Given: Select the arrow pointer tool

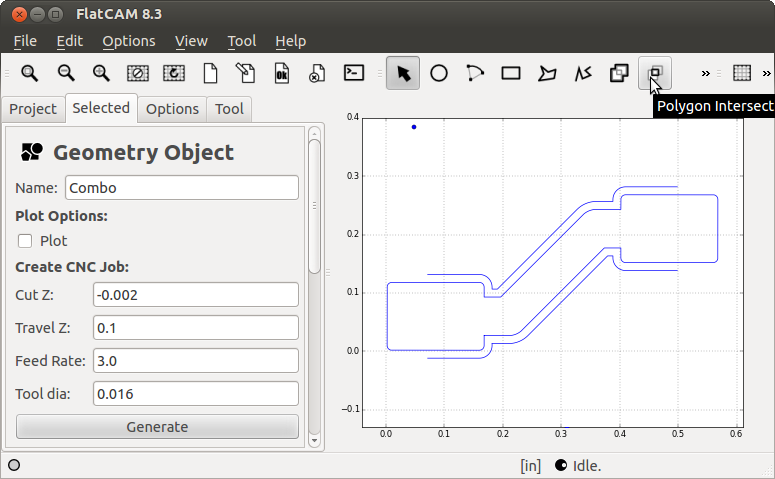Looking at the screenshot, I should click(x=403, y=73).
